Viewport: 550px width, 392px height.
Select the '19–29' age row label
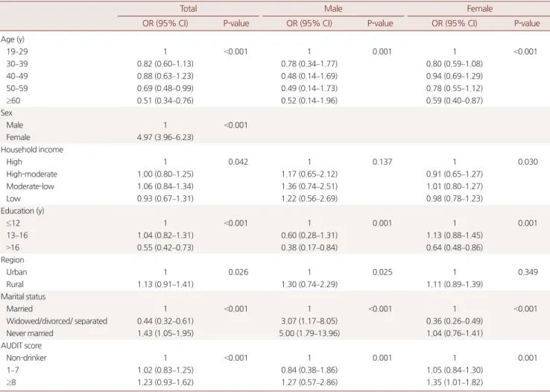[x=17, y=51]
